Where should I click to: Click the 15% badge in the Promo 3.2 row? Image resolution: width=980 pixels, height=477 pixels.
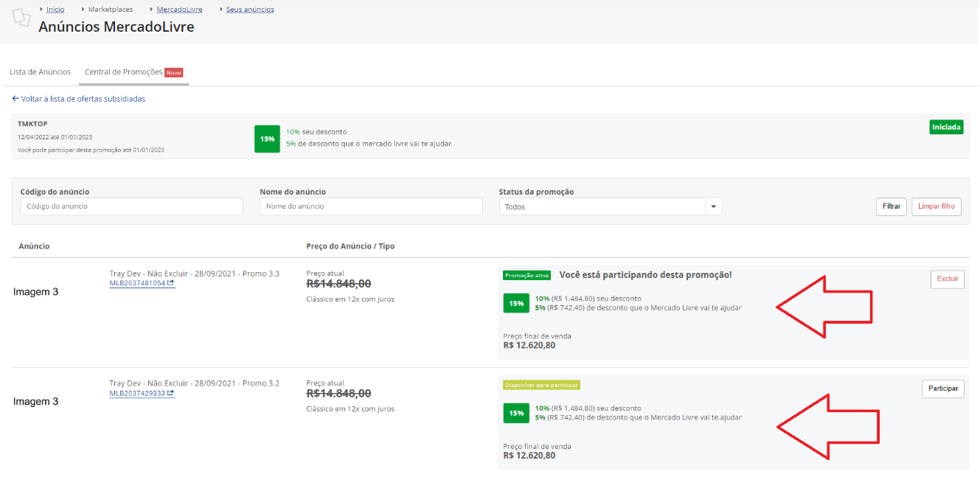pos(516,414)
